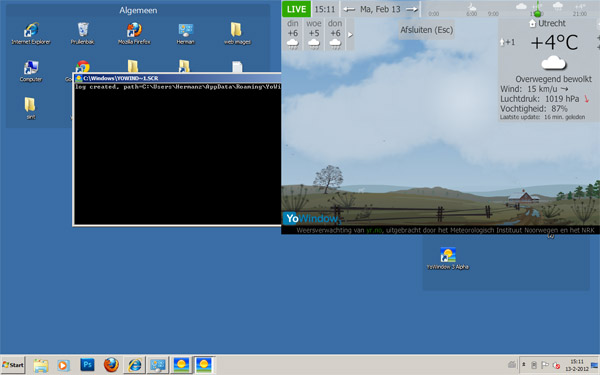Launch Photoshop from the taskbar

pos(87,365)
